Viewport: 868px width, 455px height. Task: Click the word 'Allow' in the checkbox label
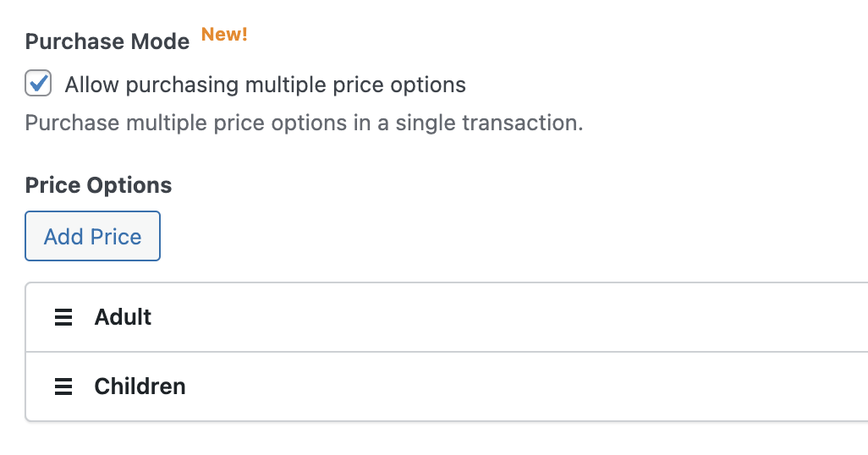coord(92,85)
